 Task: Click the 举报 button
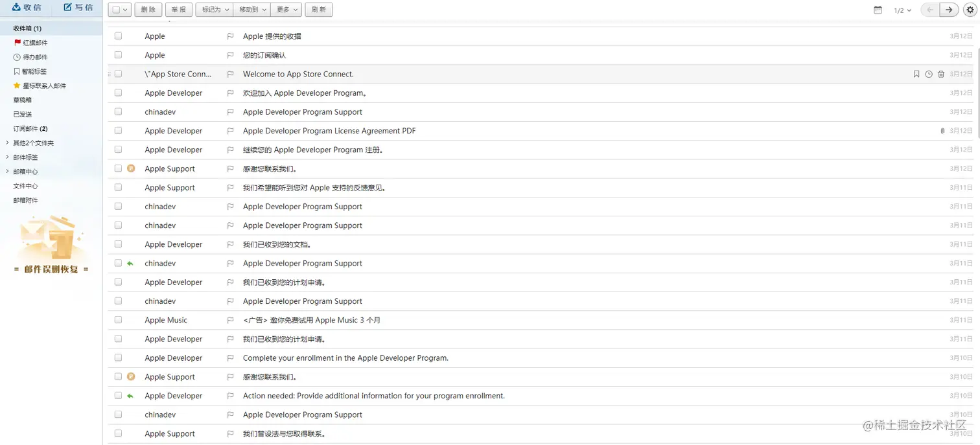(179, 10)
